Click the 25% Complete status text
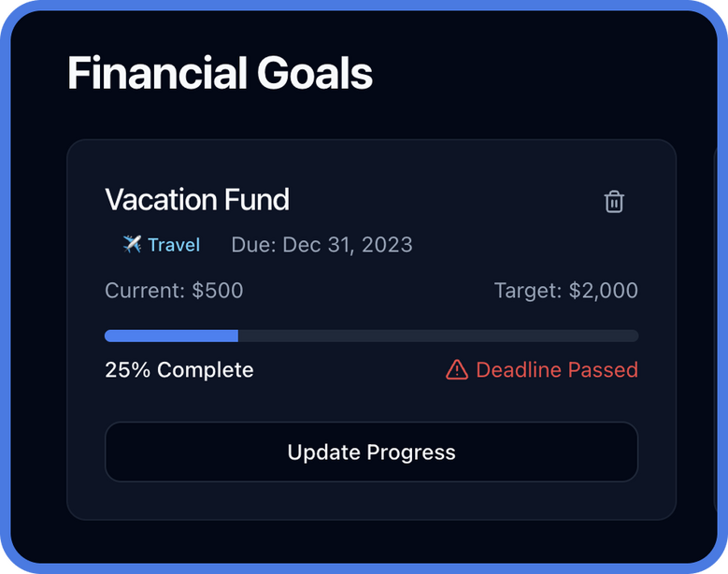The width and height of the screenshot is (728, 574). (178, 370)
